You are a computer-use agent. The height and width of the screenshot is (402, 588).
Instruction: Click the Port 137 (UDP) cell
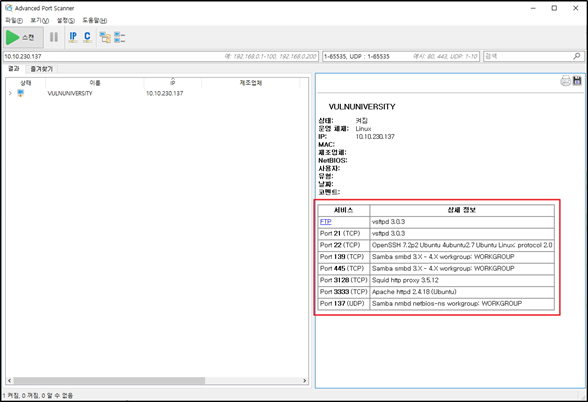click(344, 303)
